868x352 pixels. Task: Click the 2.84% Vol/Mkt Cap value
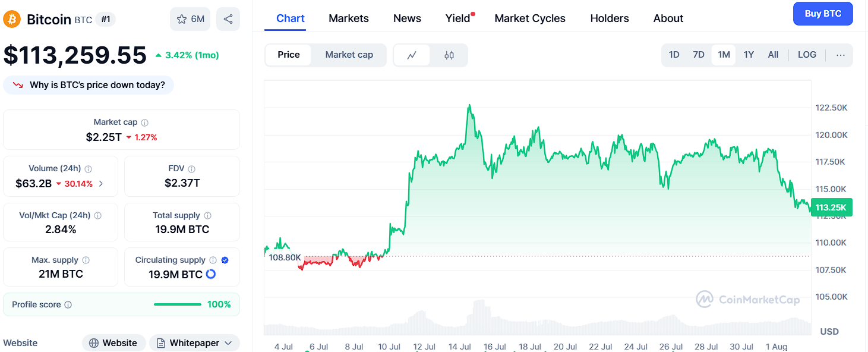point(61,230)
